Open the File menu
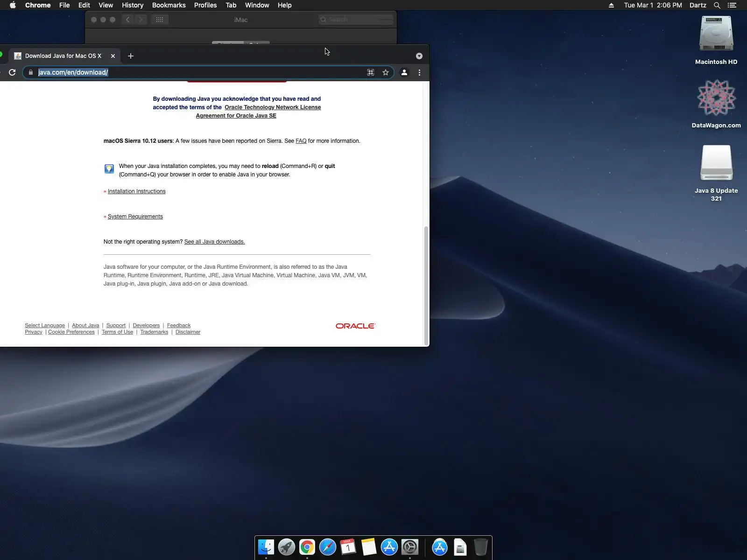The width and height of the screenshot is (747, 560). pos(64,5)
